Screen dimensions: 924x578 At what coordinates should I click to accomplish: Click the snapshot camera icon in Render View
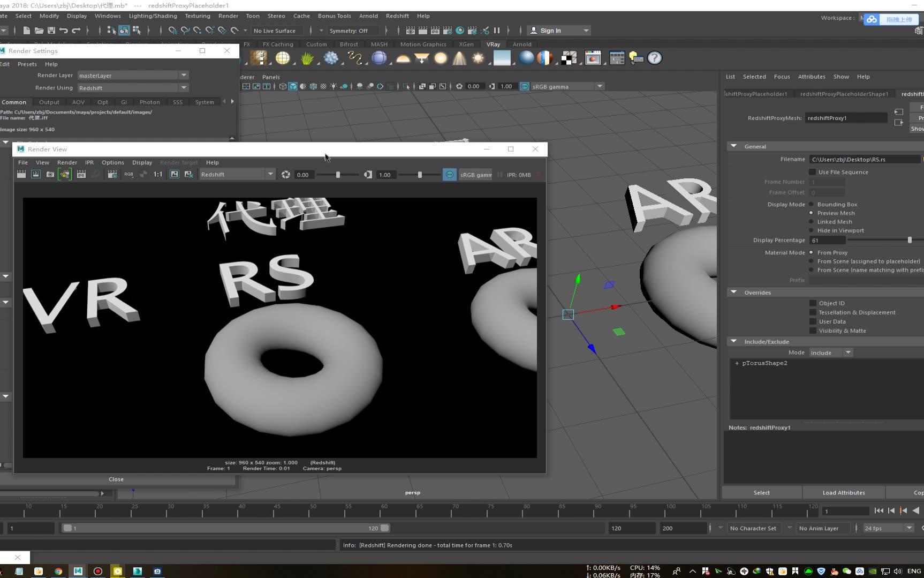(50, 175)
